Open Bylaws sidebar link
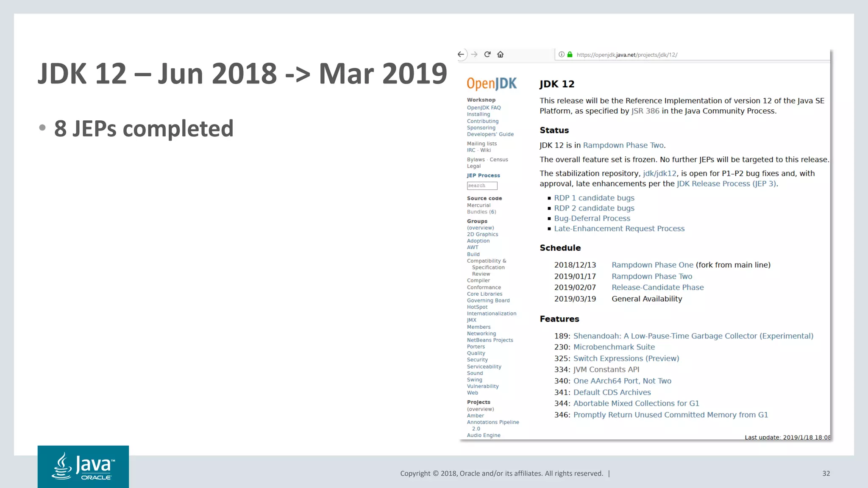The width and height of the screenshot is (868, 488). [x=476, y=160]
